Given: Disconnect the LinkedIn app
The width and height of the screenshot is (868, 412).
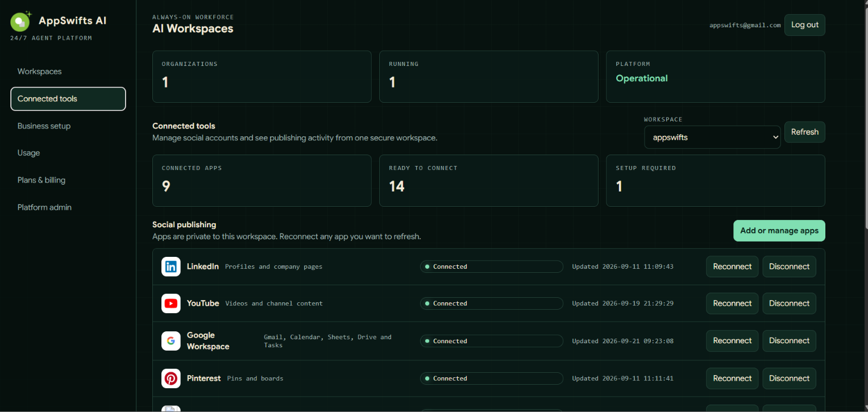Looking at the screenshot, I should point(789,267).
